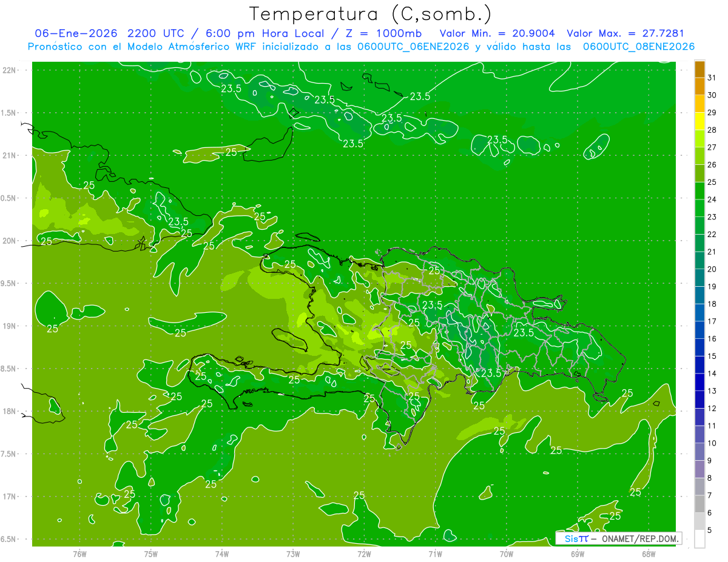Click longitude axis label "70W"
This screenshot has width=728, height=562.
507,554
